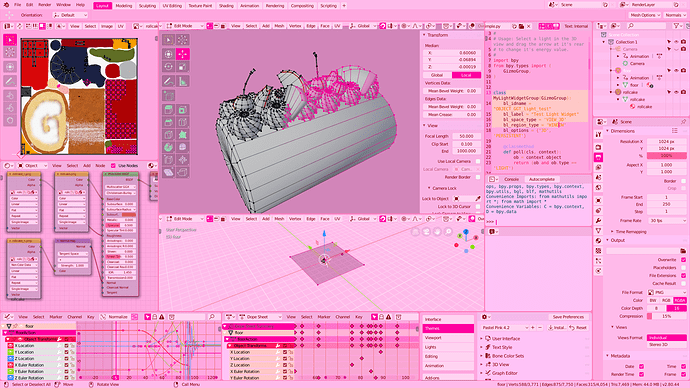The image size is (690, 388).
Task: Select the UV editor Annotate tool
Action: (x=10, y=81)
